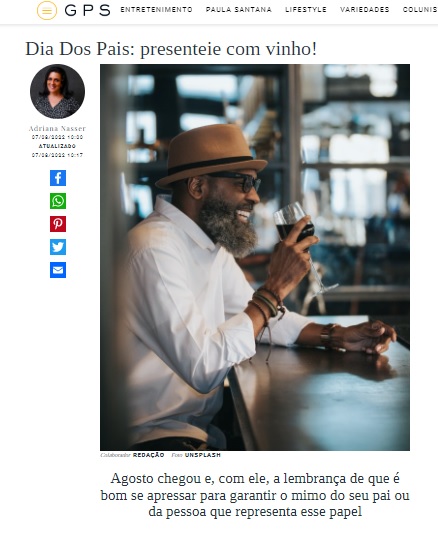
Task: Share article on Facebook
Action: [x=58, y=178]
